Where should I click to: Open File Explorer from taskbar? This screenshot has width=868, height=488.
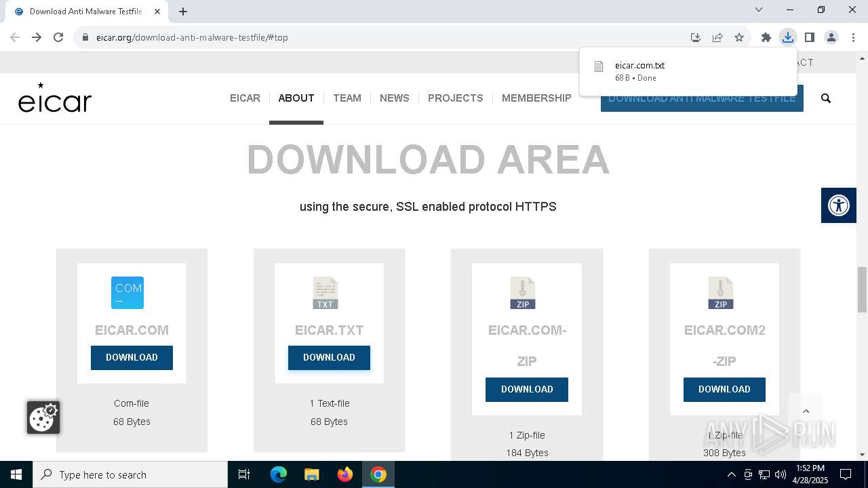coord(311,474)
